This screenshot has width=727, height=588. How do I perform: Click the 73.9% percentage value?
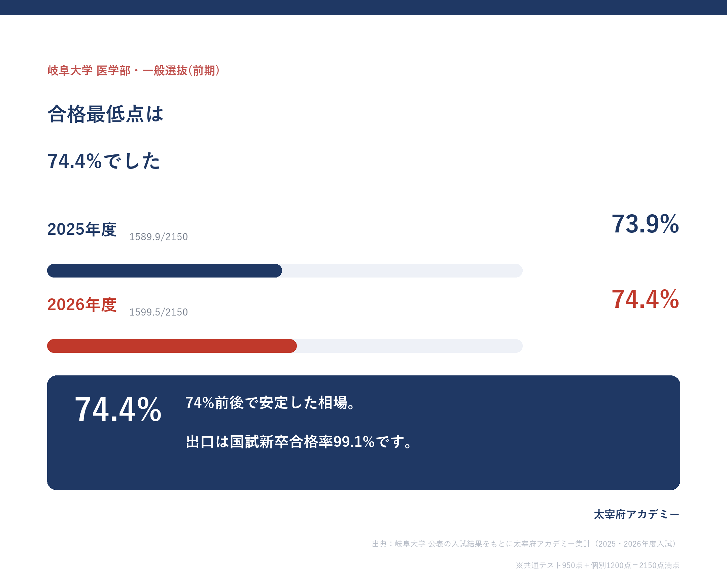(x=645, y=224)
